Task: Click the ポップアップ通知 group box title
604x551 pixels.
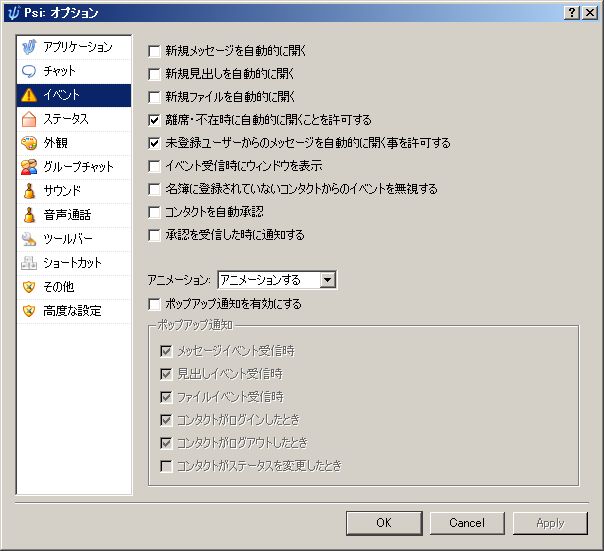Action: 195,325
